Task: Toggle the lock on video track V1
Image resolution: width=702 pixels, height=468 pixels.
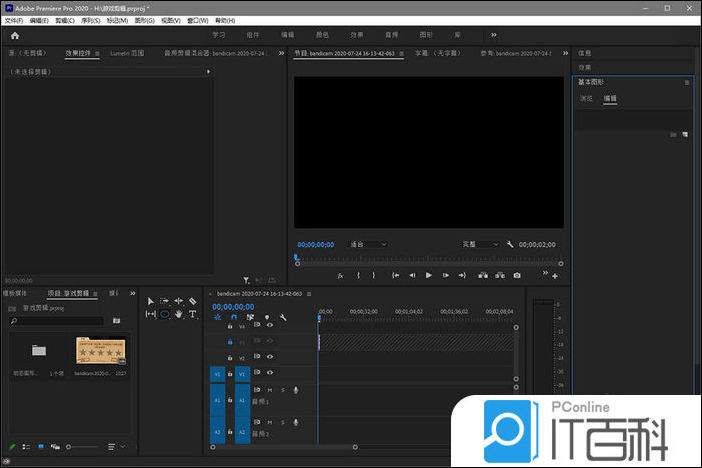Action: click(x=230, y=374)
